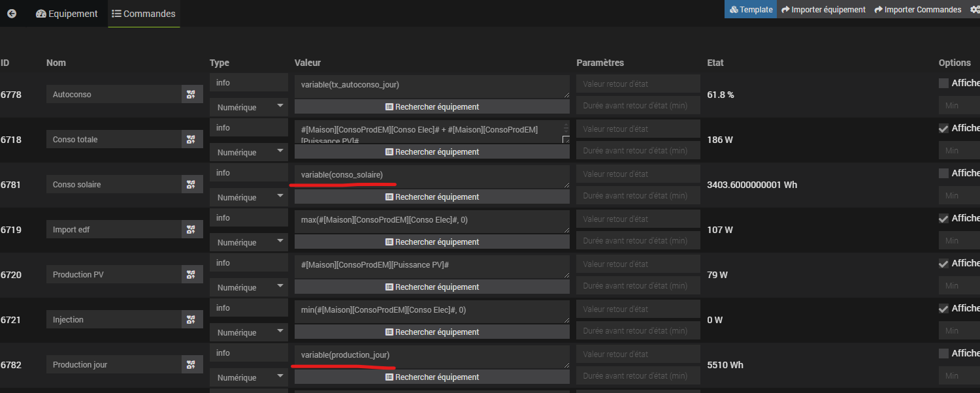Image resolution: width=980 pixels, height=393 pixels.
Task: Open the icon picker for Conso solaire
Action: pyautogui.click(x=191, y=185)
